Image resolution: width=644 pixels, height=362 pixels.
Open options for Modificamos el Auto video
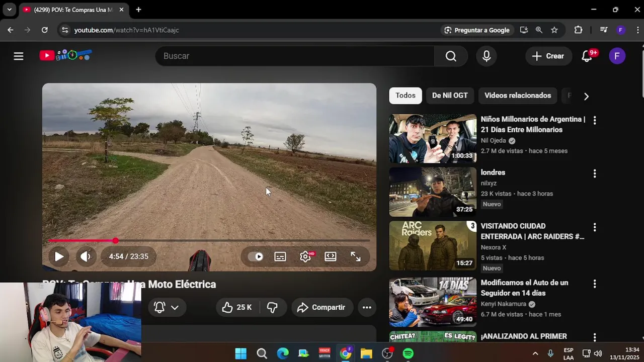click(x=595, y=284)
